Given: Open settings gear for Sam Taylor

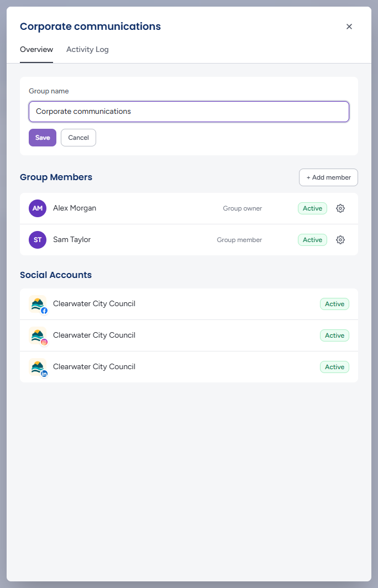Looking at the screenshot, I should [340, 240].
